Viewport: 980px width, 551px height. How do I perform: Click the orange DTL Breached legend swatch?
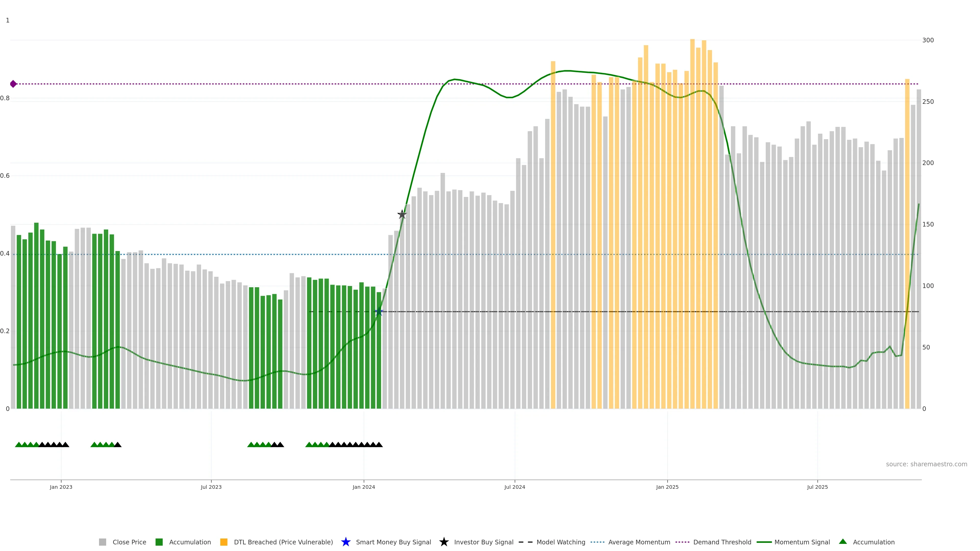click(x=224, y=542)
